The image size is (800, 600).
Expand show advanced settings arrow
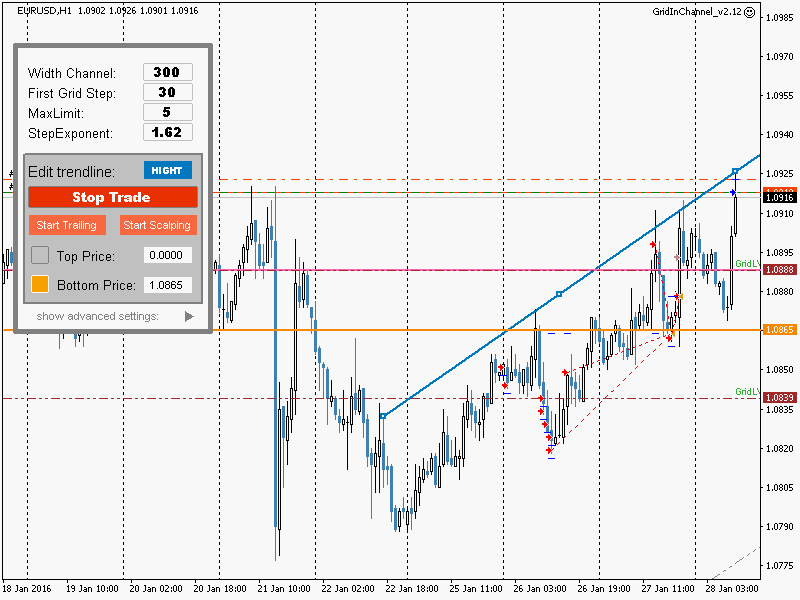pos(189,316)
